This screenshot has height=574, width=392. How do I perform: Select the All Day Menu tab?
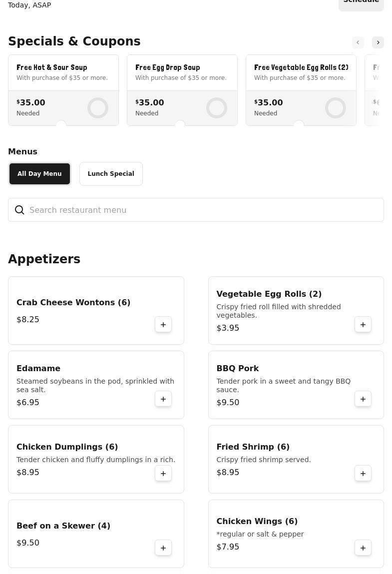tap(39, 174)
